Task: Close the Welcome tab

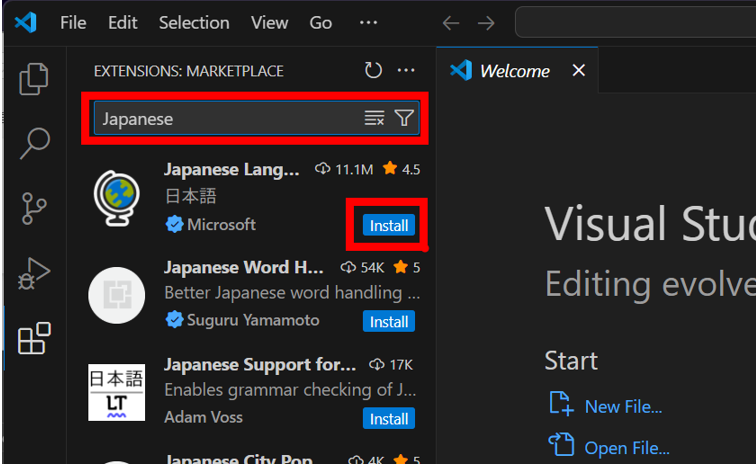Action: coord(579,70)
